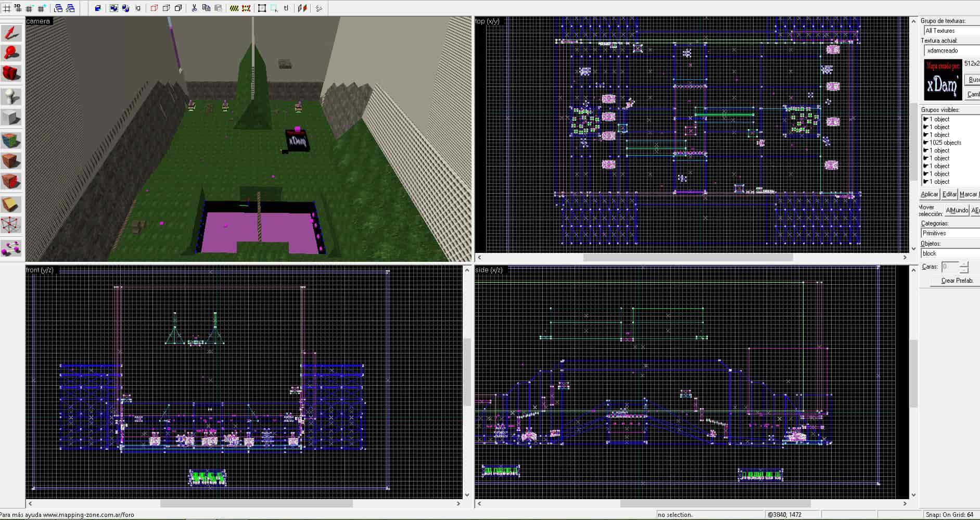Click the Crear Prefab button

957,281
